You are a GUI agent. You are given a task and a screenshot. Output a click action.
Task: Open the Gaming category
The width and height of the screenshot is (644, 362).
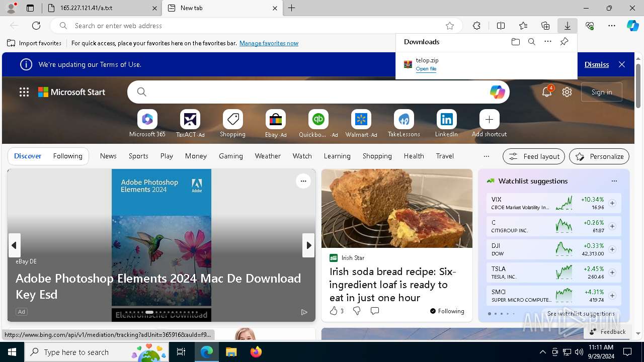pyautogui.click(x=231, y=156)
